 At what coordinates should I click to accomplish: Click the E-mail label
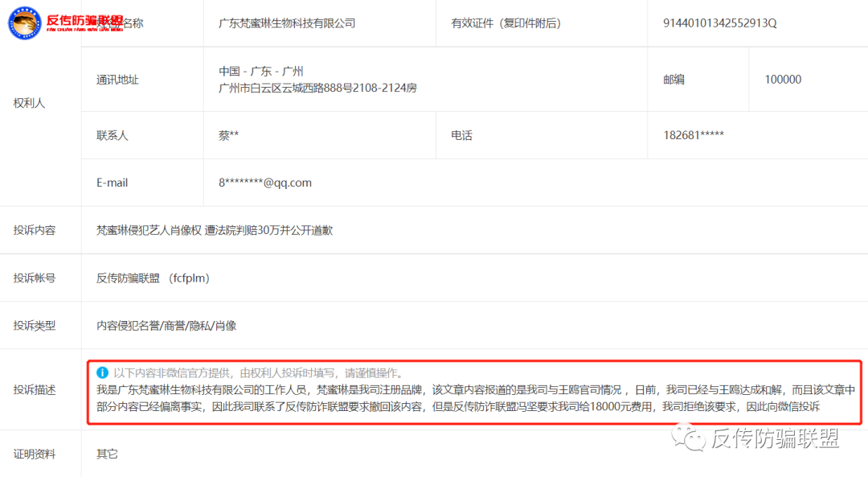(112, 183)
